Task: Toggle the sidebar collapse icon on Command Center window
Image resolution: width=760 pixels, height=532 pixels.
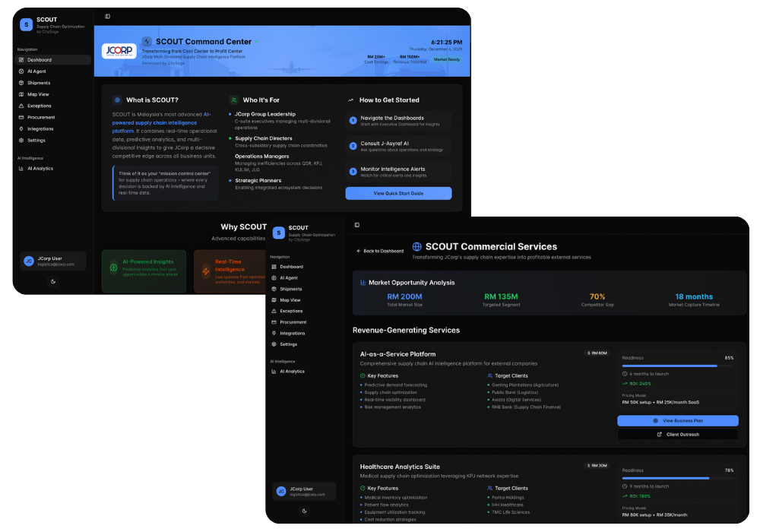Action: pos(106,14)
